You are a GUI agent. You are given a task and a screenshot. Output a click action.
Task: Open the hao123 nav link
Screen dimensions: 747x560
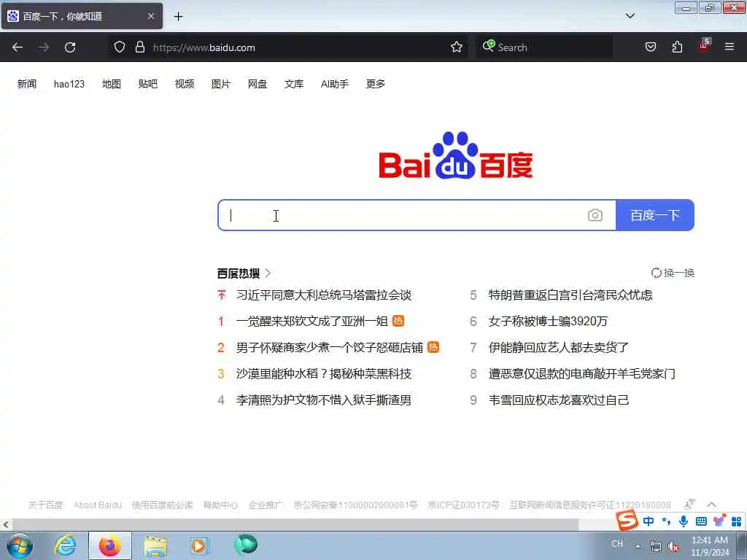pyautogui.click(x=69, y=85)
